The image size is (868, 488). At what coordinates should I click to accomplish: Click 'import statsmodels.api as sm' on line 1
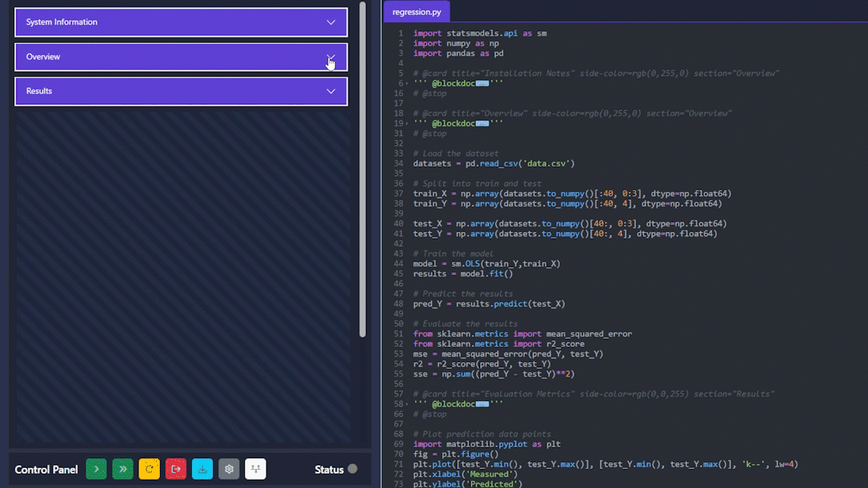[x=480, y=33]
